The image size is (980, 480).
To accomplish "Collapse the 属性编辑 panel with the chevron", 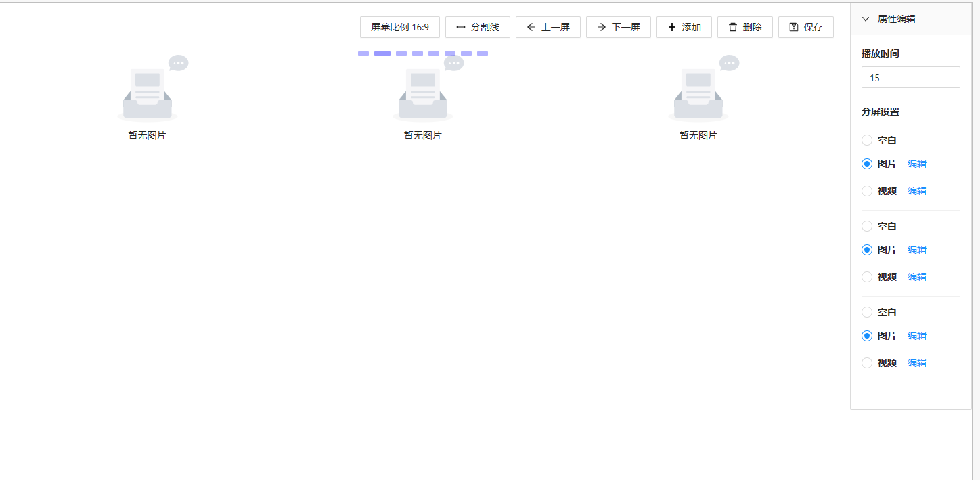I will pos(865,19).
